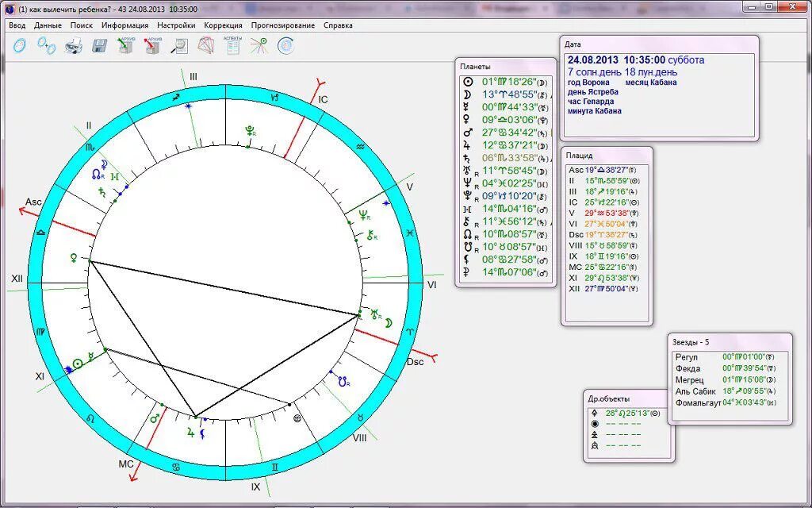Select the Mars glyph near MC

tap(155, 418)
